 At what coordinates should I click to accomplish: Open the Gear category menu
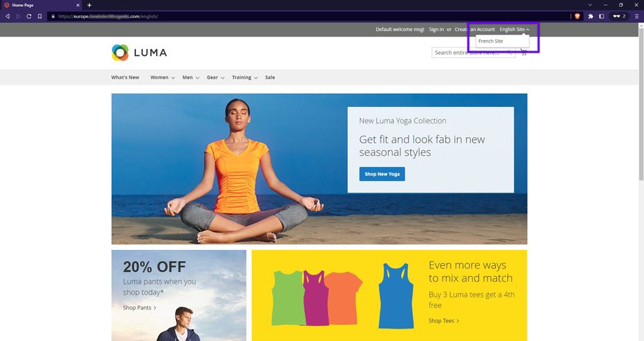213,77
